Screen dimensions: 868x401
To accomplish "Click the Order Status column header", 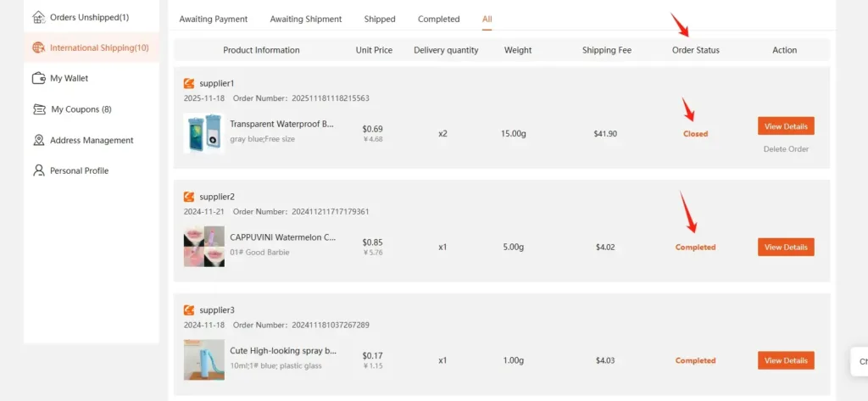I will click(696, 50).
